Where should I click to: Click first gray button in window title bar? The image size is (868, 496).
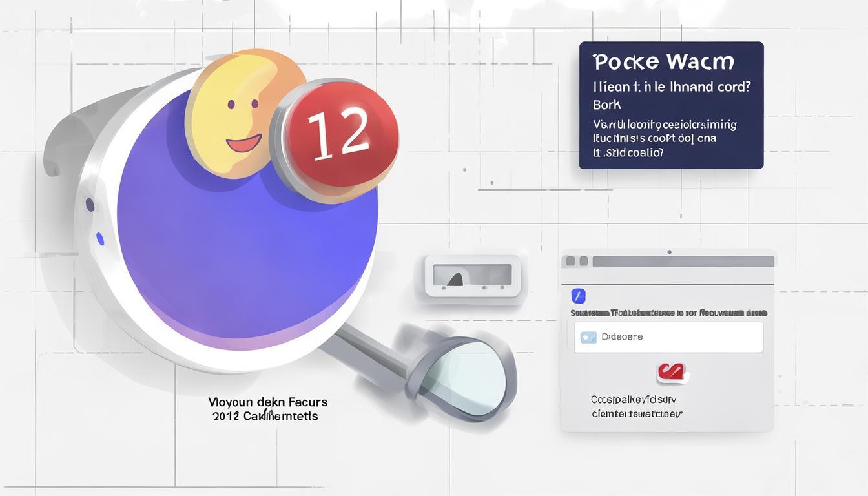570,261
